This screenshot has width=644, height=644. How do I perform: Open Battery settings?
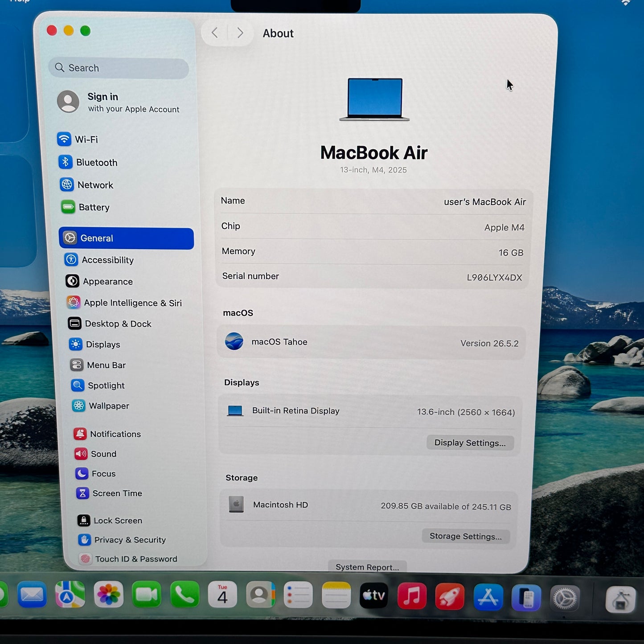click(x=85, y=207)
